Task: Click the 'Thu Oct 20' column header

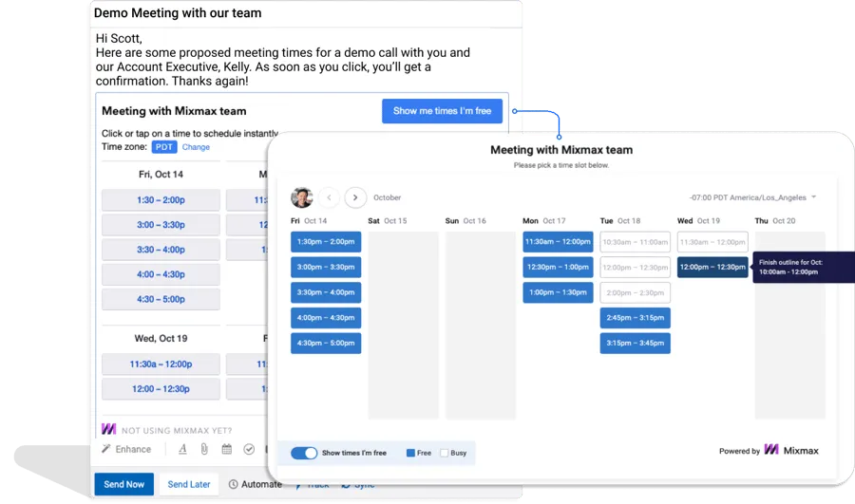Action: click(775, 220)
